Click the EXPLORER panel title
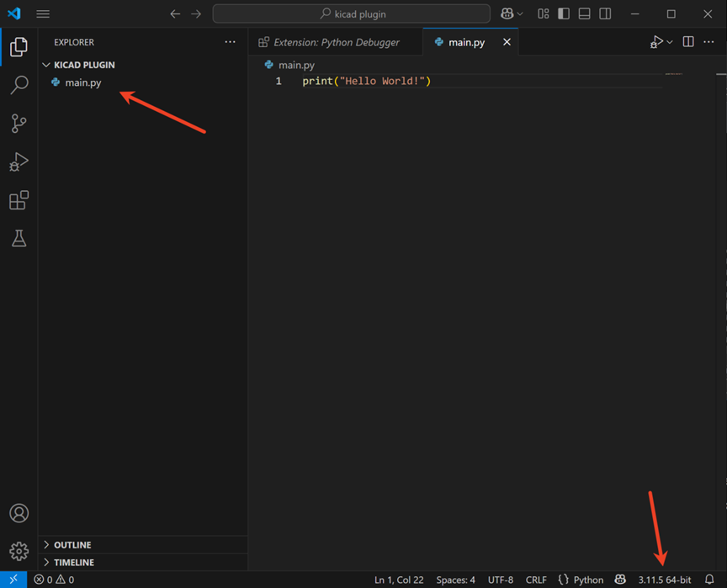The width and height of the screenshot is (727, 588). click(74, 42)
